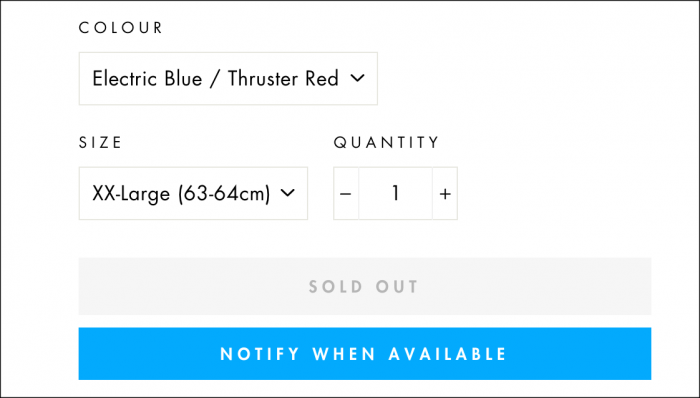Screen dimensions: 700x398
Task: Focus the quantity input field showing 1
Action: 395,194
